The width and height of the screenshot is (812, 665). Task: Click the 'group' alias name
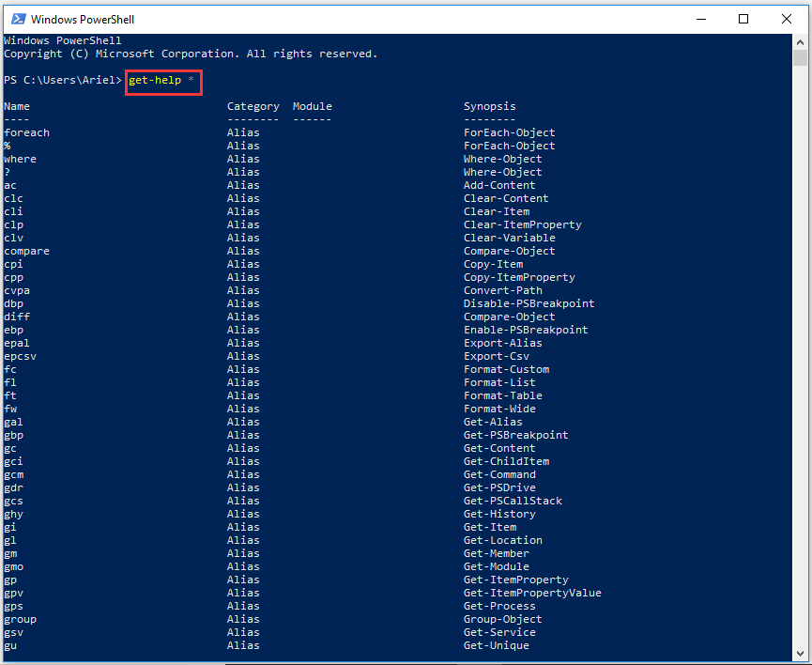click(x=21, y=619)
